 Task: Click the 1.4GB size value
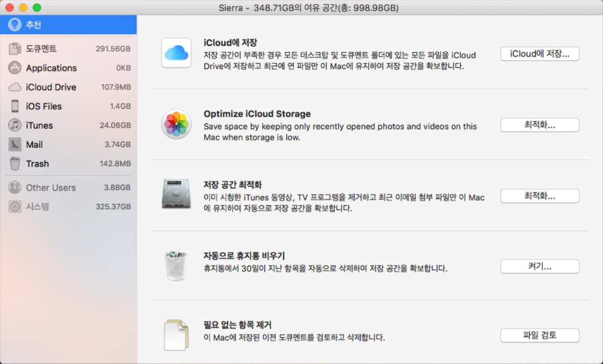tap(120, 106)
